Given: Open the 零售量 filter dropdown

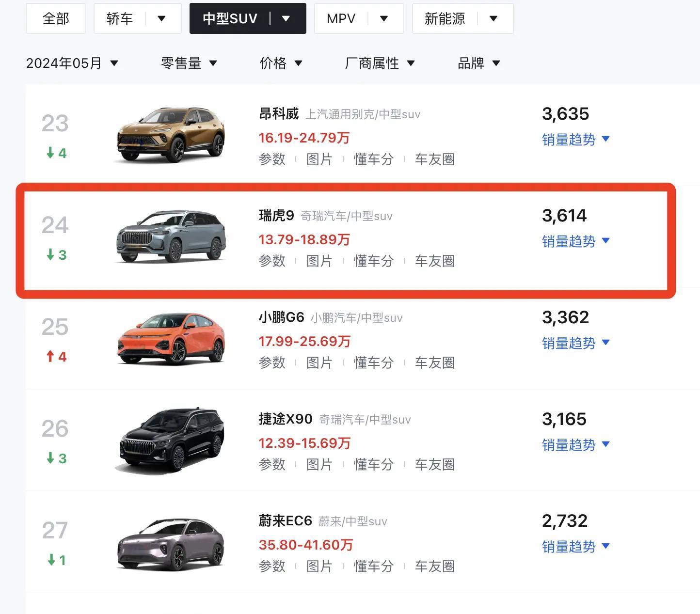Looking at the screenshot, I should [189, 63].
